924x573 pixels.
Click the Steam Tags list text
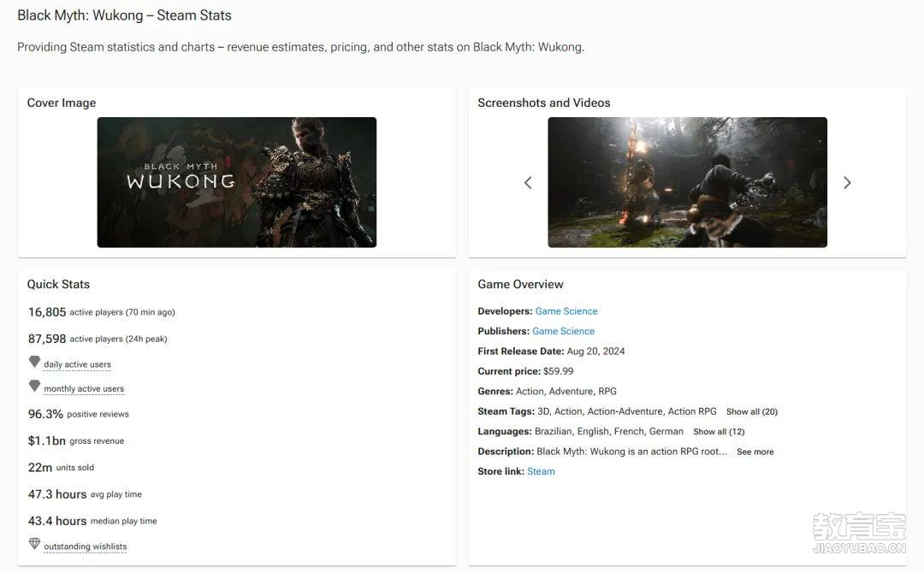tap(627, 411)
